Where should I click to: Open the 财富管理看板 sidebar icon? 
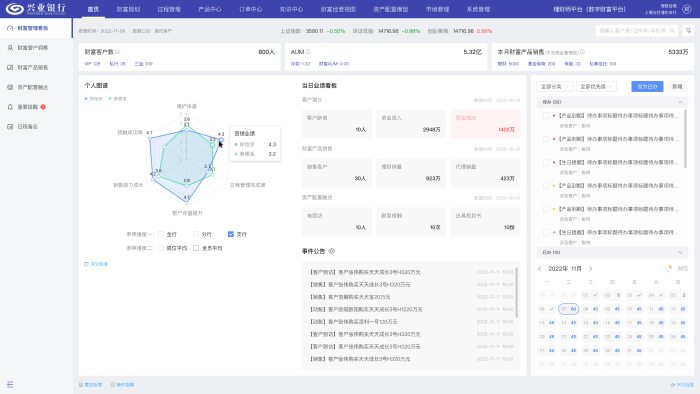pyautogui.click(x=10, y=28)
